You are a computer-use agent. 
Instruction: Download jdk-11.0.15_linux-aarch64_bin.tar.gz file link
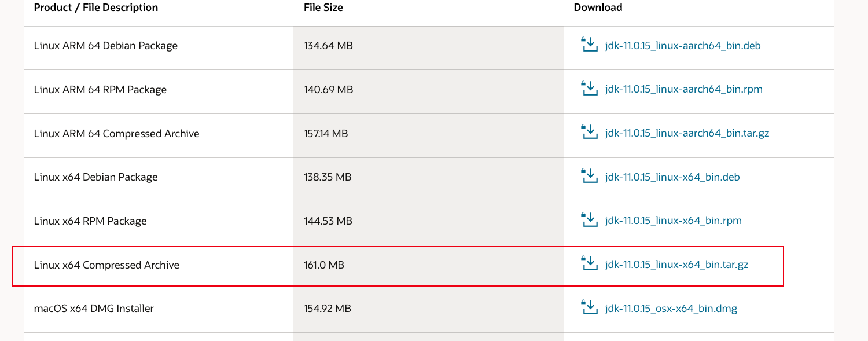(x=687, y=133)
